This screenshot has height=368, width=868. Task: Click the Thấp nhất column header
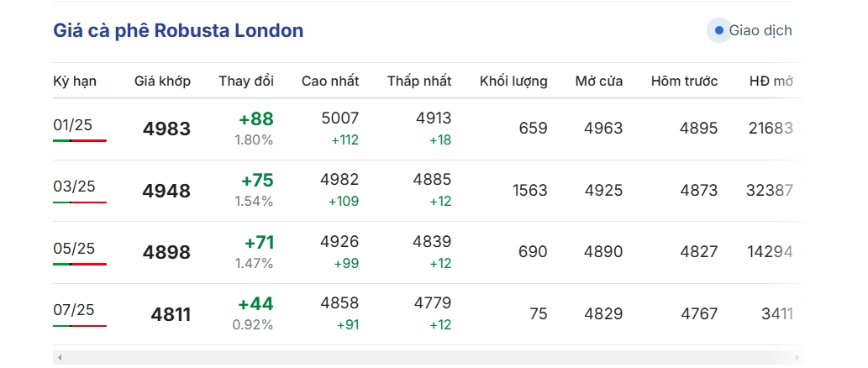point(419,81)
